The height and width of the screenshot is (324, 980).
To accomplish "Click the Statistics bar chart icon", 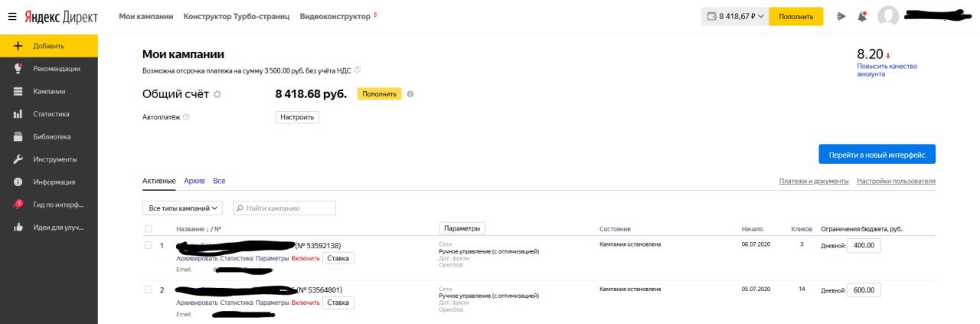I will point(18,114).
